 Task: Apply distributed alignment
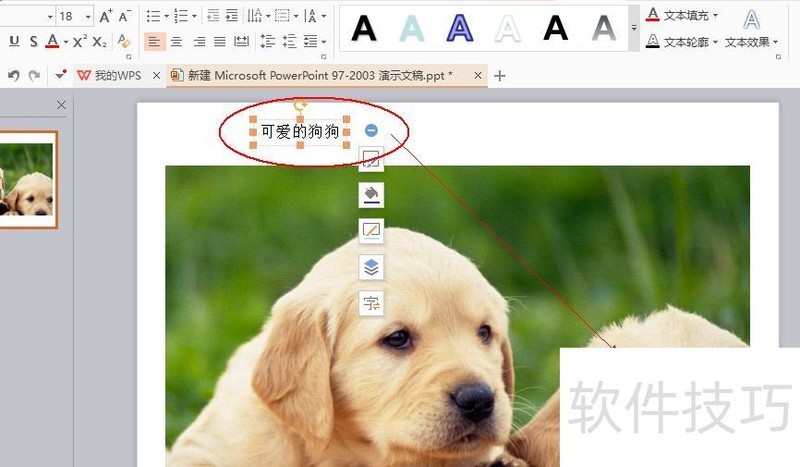[241, 41]
